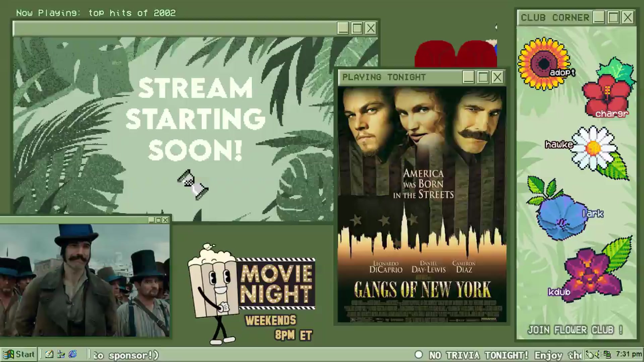Open the Gangs of New York poster

coord(422,204)
